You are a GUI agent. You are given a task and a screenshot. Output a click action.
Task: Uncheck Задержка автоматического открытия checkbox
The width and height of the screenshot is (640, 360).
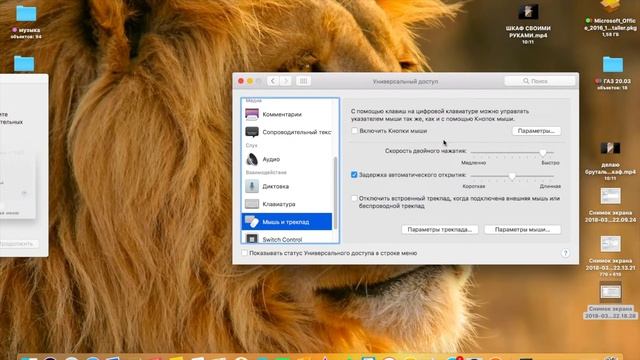(x=354, y=175)
